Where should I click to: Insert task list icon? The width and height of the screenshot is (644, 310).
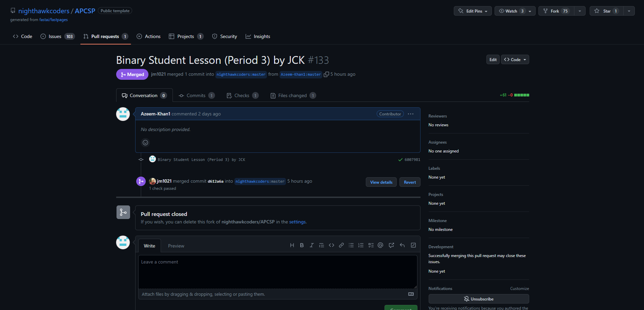coord(371,245)
